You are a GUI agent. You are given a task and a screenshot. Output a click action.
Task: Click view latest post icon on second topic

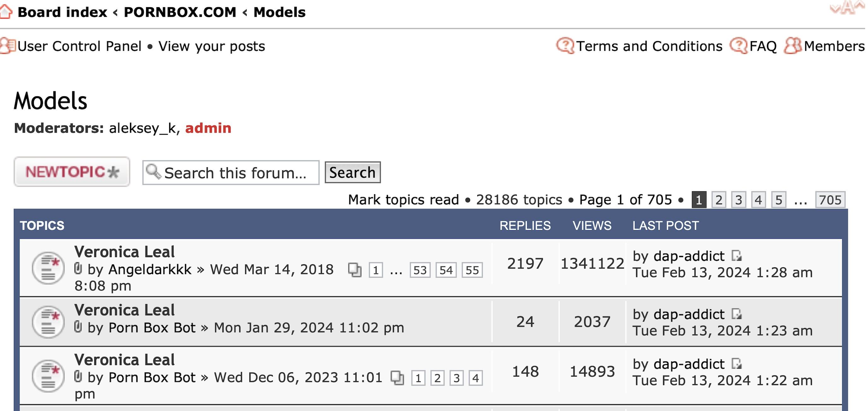737,314
